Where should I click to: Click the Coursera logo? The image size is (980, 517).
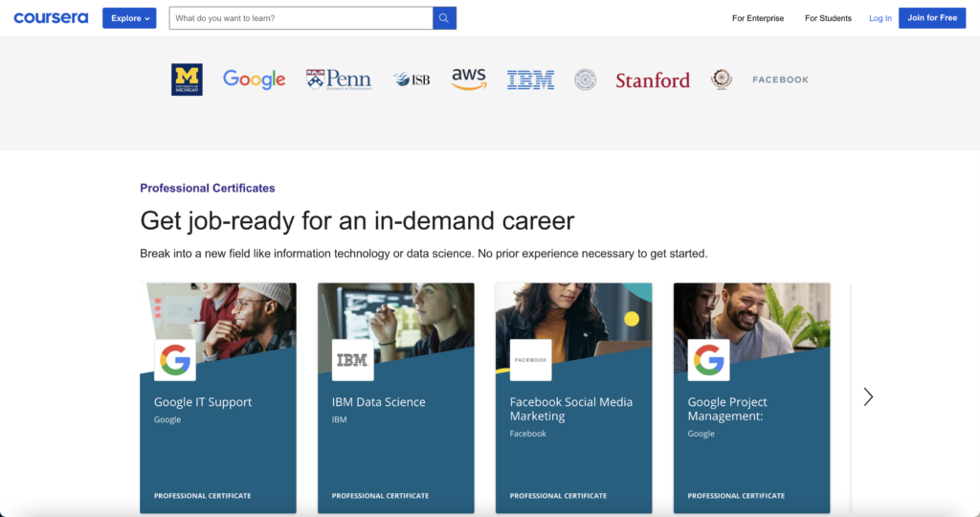coord(51,18)
